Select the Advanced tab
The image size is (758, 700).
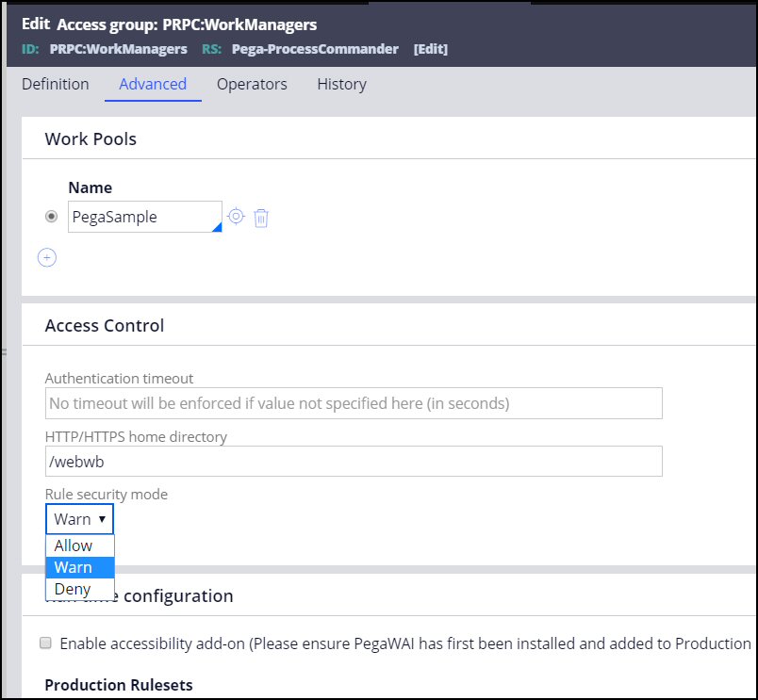click(153, 84)
